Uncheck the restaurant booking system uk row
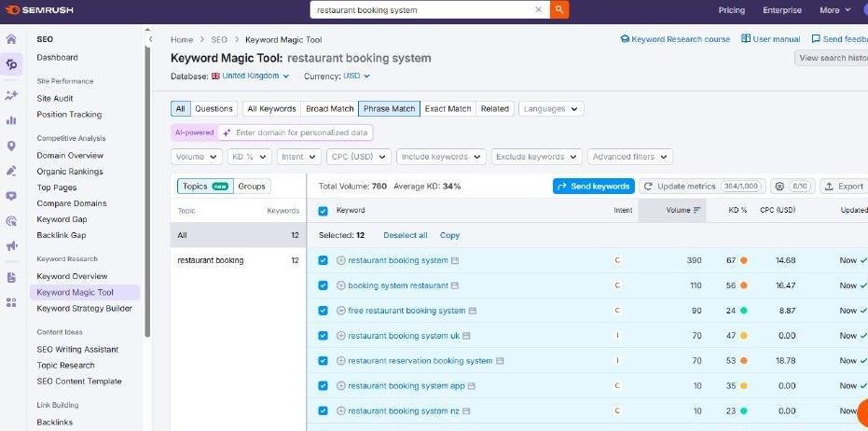This screenshot has height=431, width=868. tap(324, 336)
